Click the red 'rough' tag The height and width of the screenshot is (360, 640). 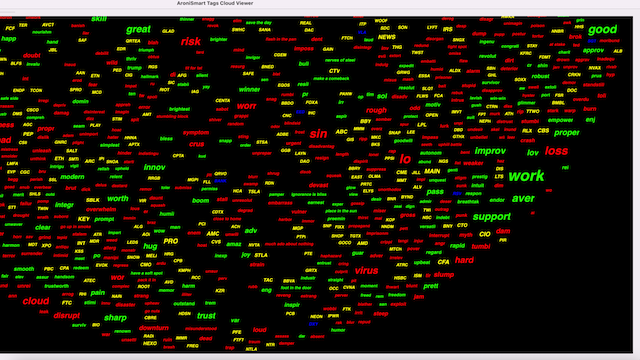coord(376,110)
